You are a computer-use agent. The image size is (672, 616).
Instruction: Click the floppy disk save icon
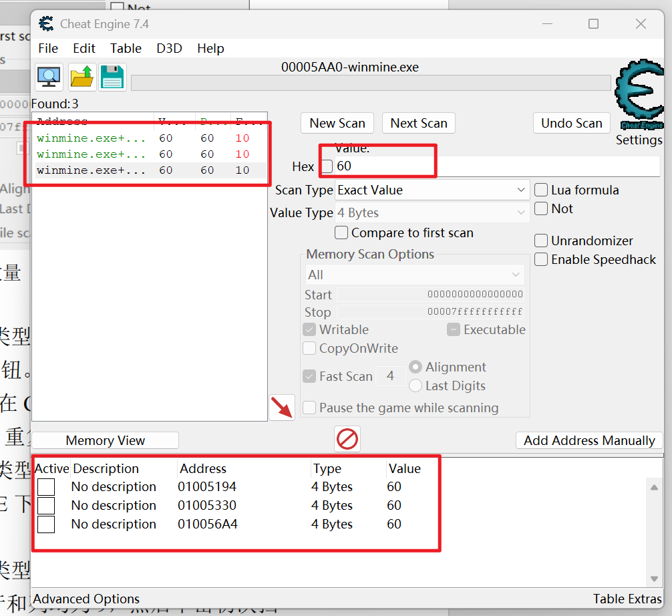click(x=113, y=77)
